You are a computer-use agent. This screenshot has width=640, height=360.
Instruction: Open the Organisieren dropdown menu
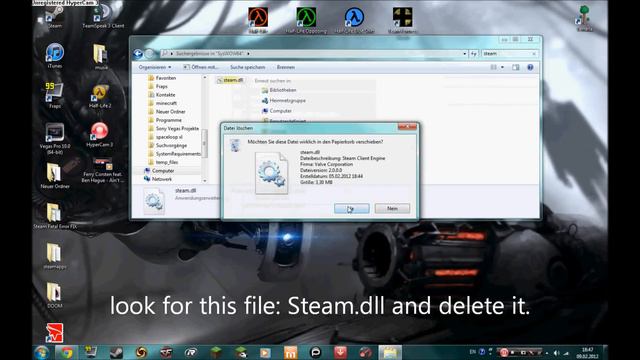(x=155, y=67)
